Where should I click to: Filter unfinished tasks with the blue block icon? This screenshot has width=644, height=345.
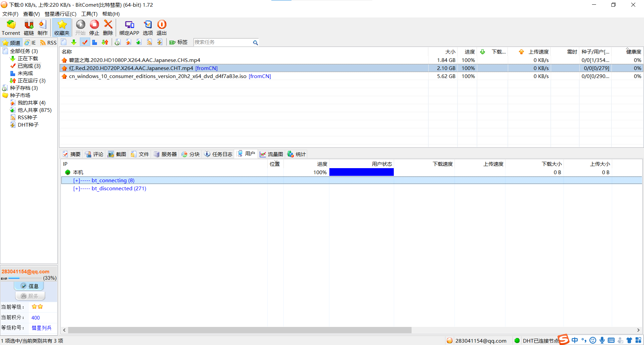coord(95,42)
